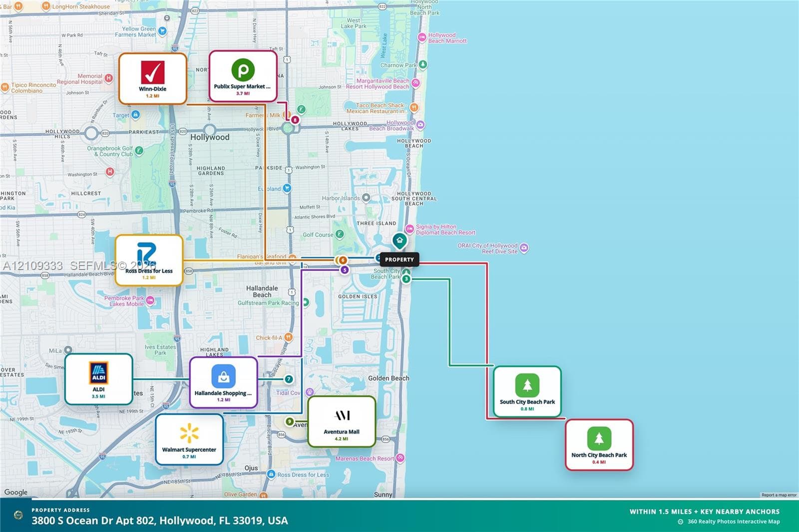Open the Hallandale Shopping card

point(223,382)
